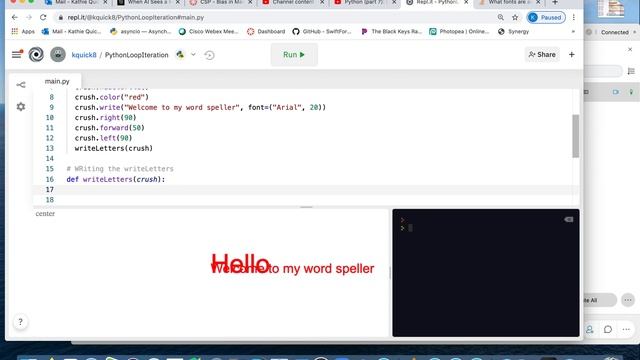Image resolution: width=640 pixels, height=360 pixels.
Task: Close the Channel content browser tab
Action: [322, 2]
